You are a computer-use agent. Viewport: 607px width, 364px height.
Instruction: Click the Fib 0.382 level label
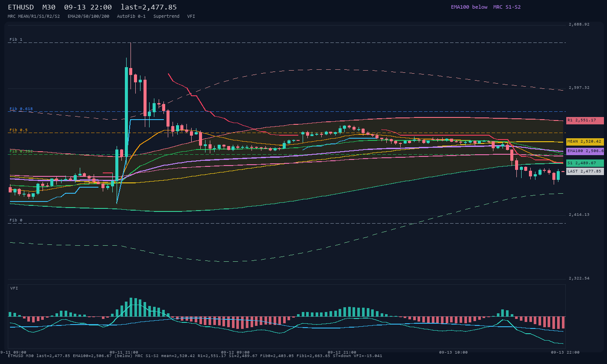[x=21, y=151]
